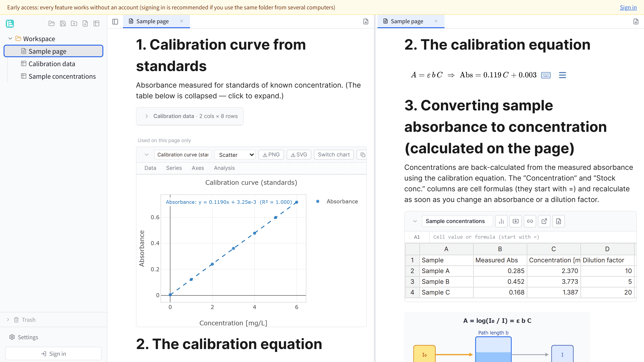
Task: Click the table icon beside Calibration data
Action: tap(23, 64)
